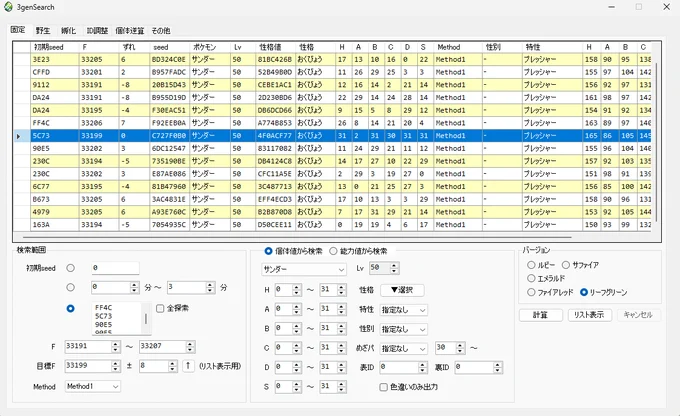Click the minutes end stepper showing 3

pyautogui.click(x=191, y=287)
